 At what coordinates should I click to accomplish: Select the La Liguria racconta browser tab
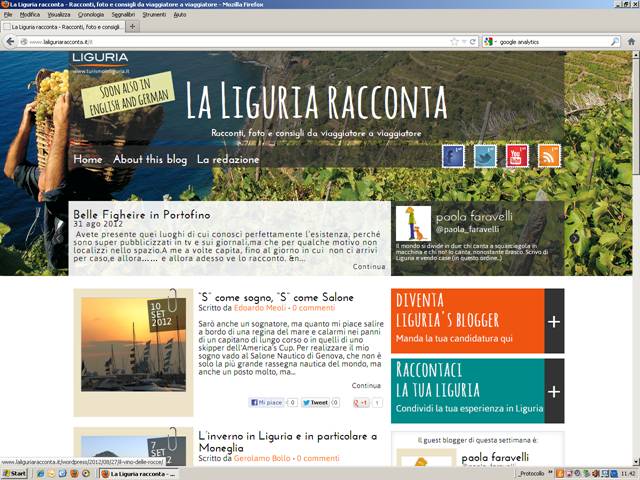coord(63,27)
